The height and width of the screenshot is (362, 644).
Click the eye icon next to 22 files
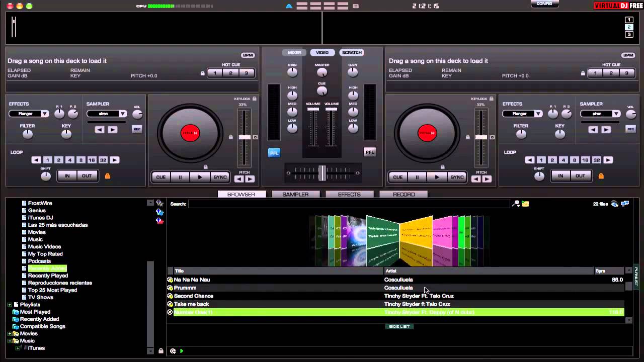tap(615, 204)
